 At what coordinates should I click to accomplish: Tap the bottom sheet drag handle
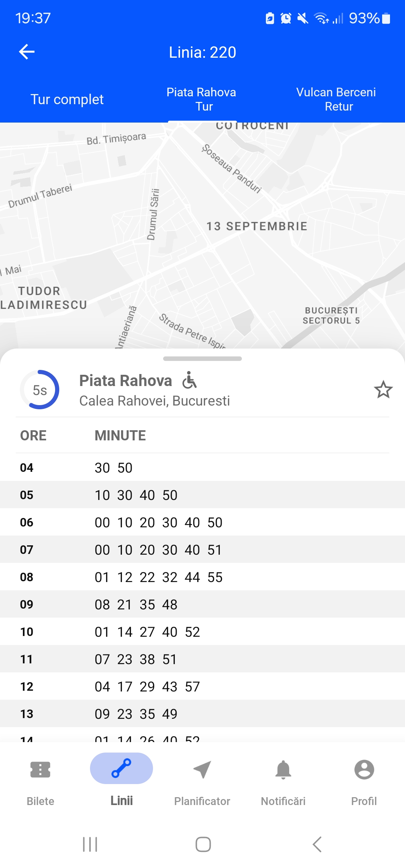click(x=202, y=359)
